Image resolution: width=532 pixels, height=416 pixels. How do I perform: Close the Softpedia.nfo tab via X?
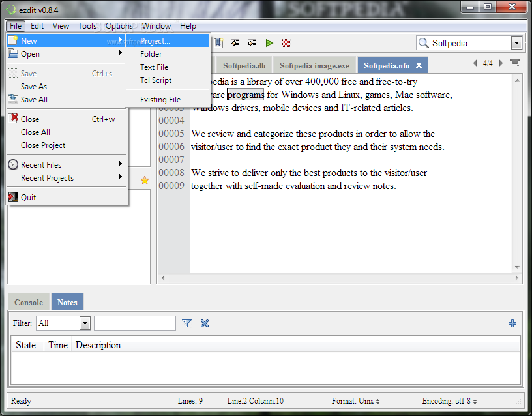[419, 65]
